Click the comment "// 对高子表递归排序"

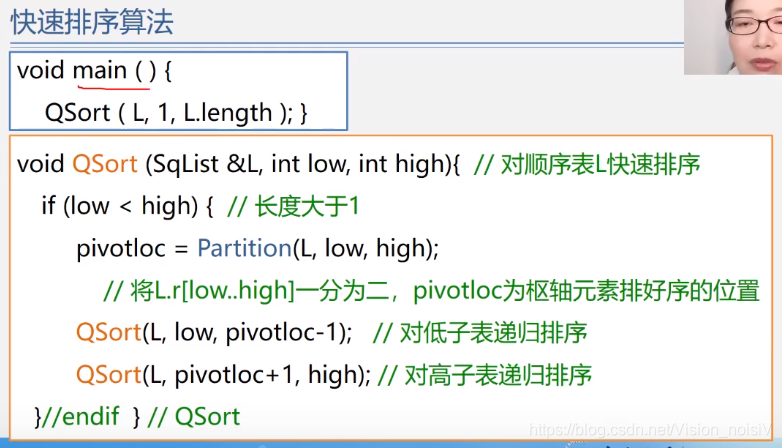(485, 375)
